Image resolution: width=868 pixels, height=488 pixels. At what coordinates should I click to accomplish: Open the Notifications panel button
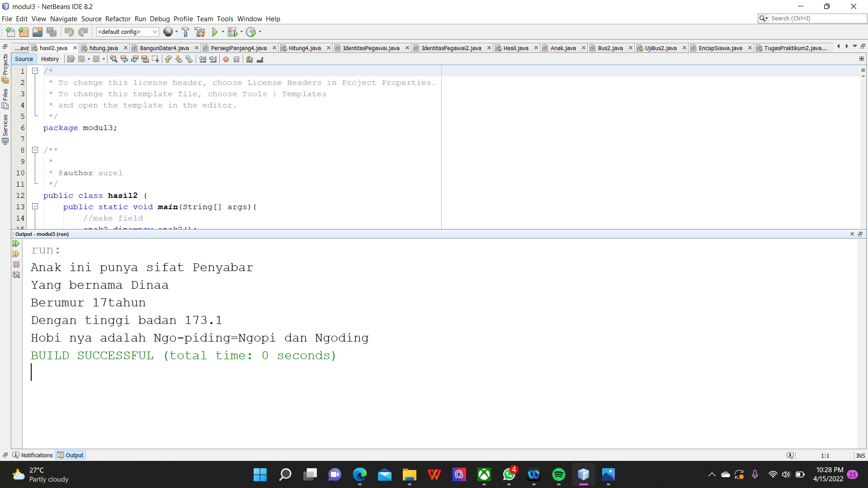coord(33,455)
